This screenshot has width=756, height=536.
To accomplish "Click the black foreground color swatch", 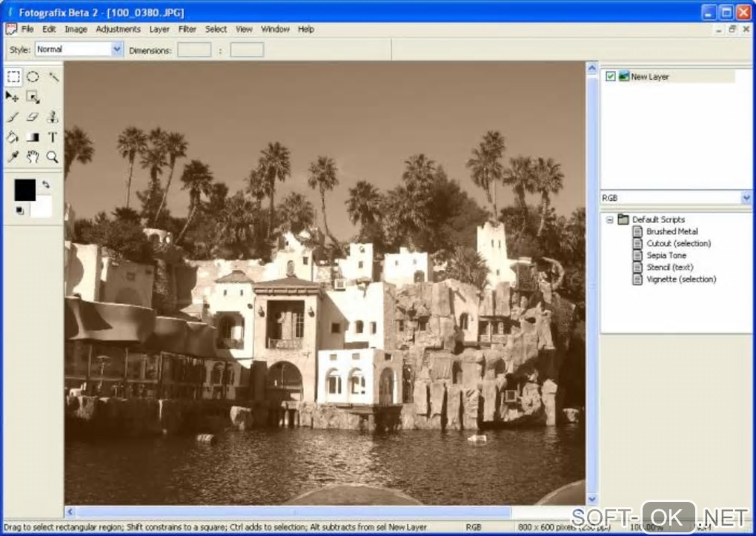I will pyautogui.click(x=24, y=190).
